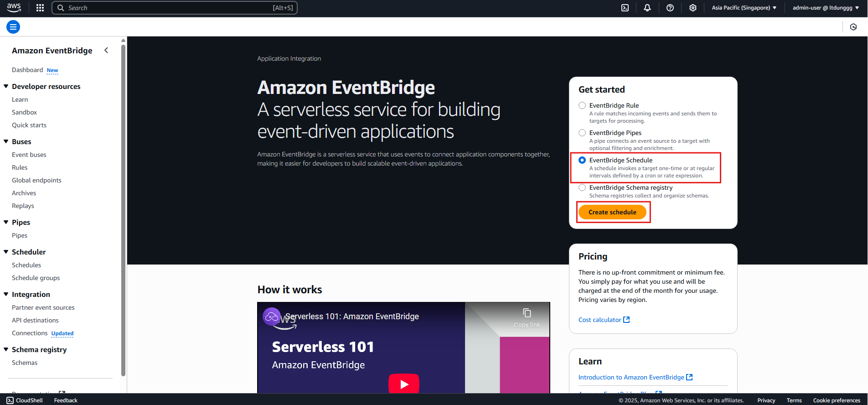868x405 pixels.
Task: Open Partner event sources
Action: [43, 307]
